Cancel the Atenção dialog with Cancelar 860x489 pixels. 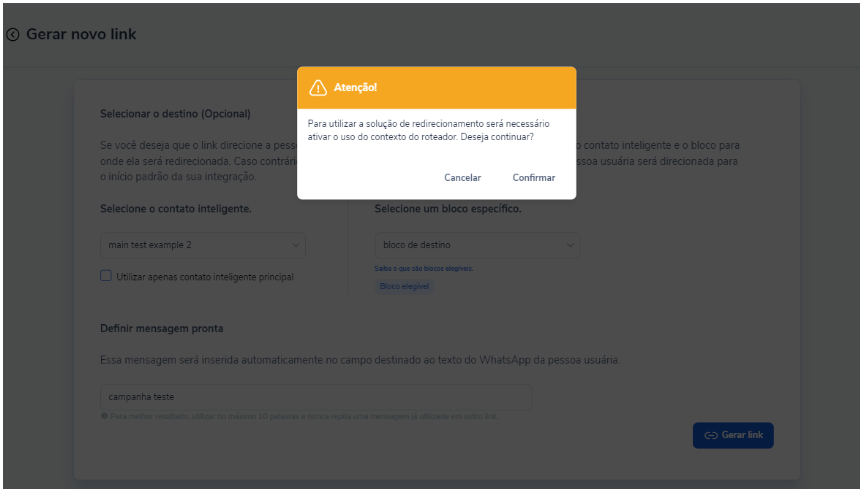pos(462,178)
